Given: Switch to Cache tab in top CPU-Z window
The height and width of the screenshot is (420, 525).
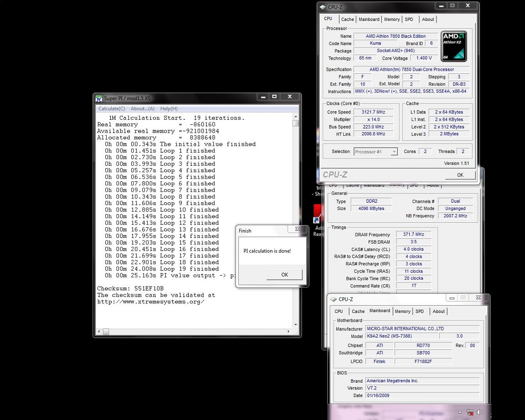Looking at the screenshot, I should tap(348, 20).
